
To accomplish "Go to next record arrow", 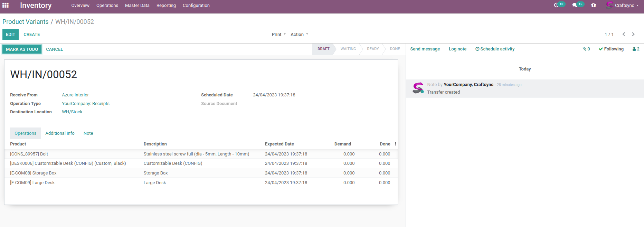I will (633, 34).
